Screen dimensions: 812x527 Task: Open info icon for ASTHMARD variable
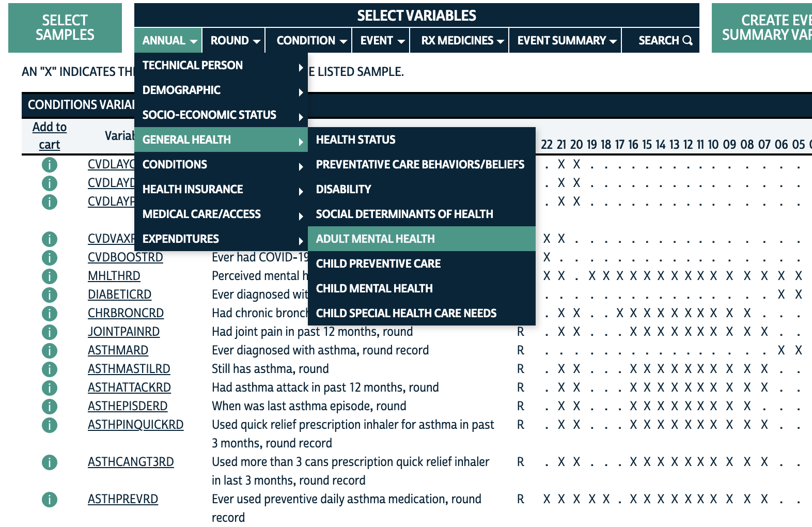click(x=50, y=350)
